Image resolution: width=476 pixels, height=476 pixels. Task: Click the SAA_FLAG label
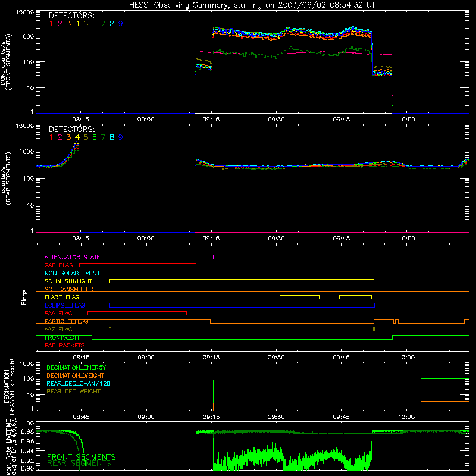point(58,314)
